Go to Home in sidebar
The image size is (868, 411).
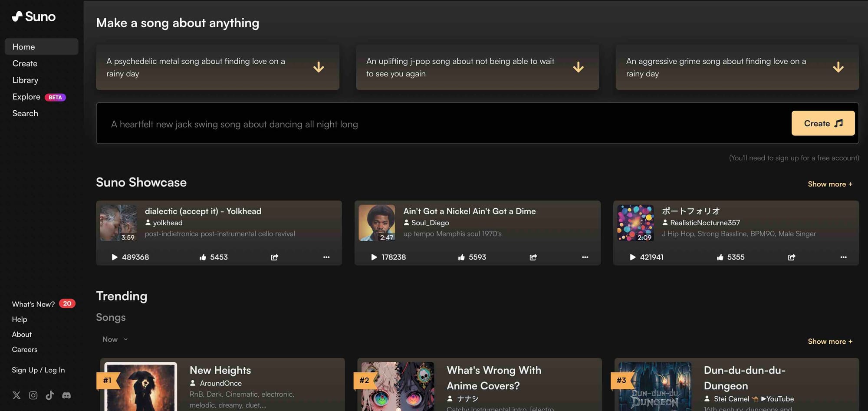pos(42,46)
